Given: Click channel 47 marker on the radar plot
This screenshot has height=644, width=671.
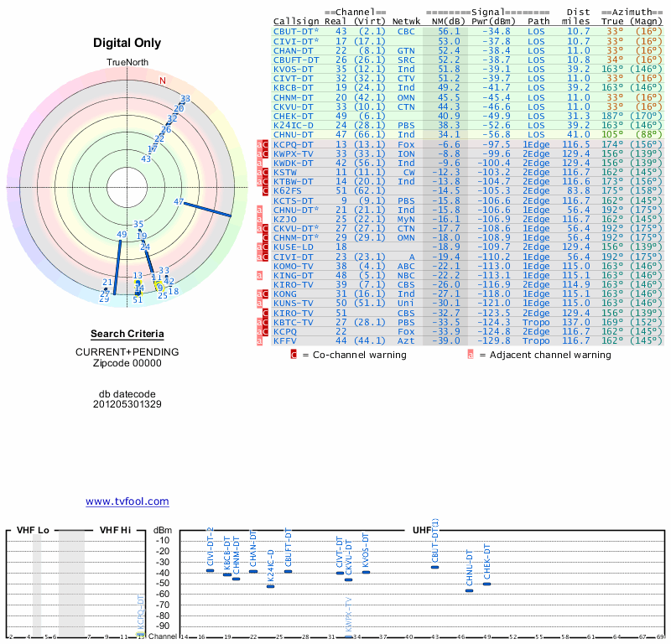Looking at the screenshot, I should [x=179, y=202].
